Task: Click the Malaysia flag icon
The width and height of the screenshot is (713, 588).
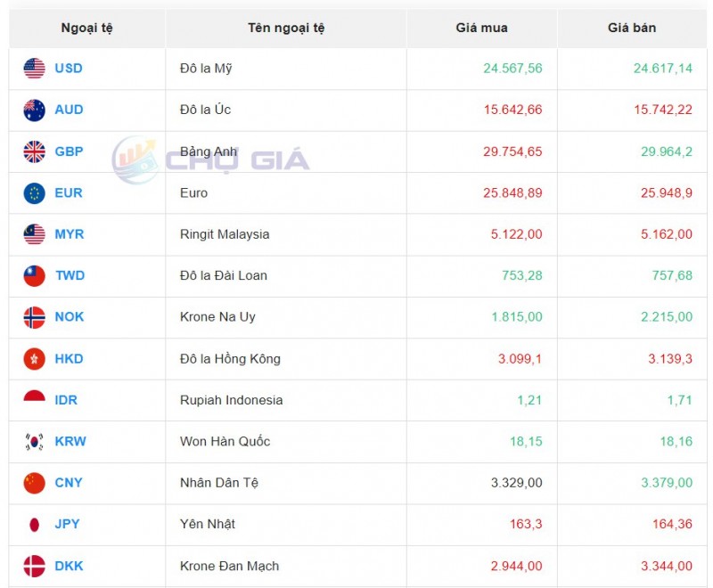Action: pyautogui.click(x=35, y=234)
